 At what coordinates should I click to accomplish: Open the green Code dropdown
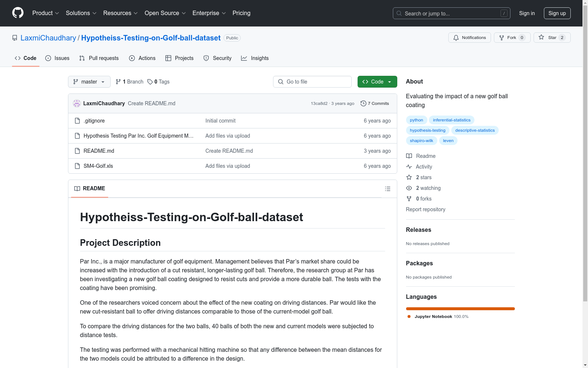[377, 82]
